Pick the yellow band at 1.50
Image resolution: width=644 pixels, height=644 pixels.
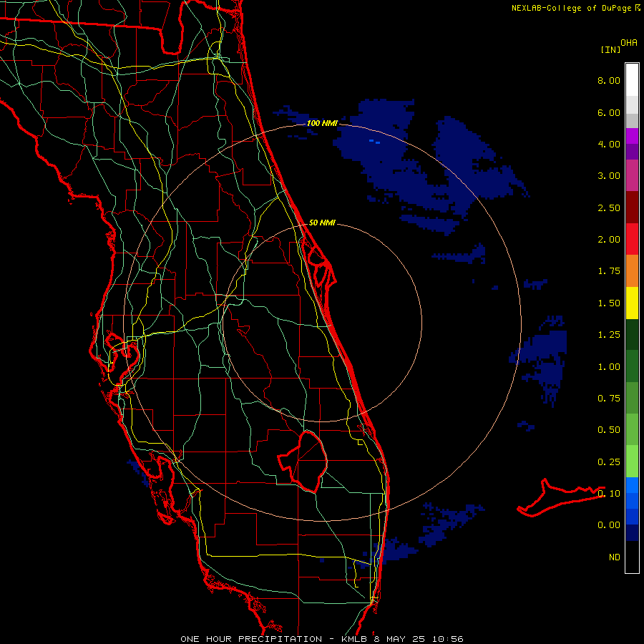pos(632,303)
